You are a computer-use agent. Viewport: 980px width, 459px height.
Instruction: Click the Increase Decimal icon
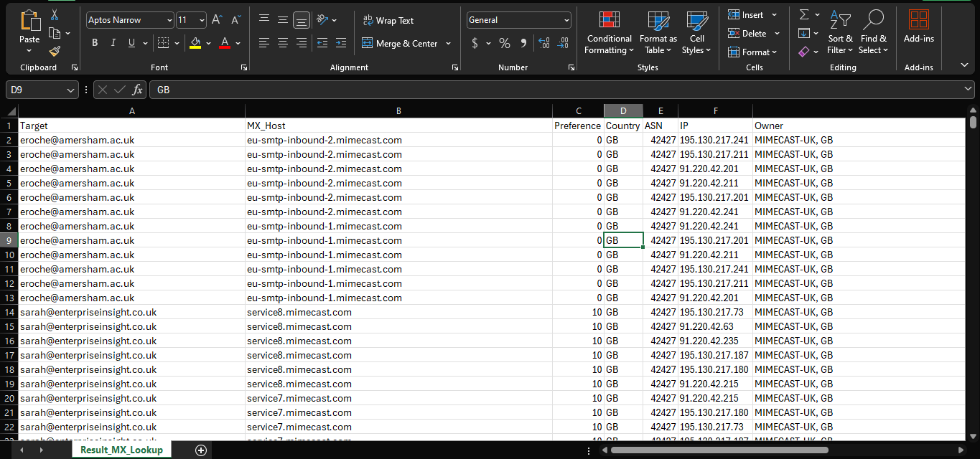tap(543, 43)
